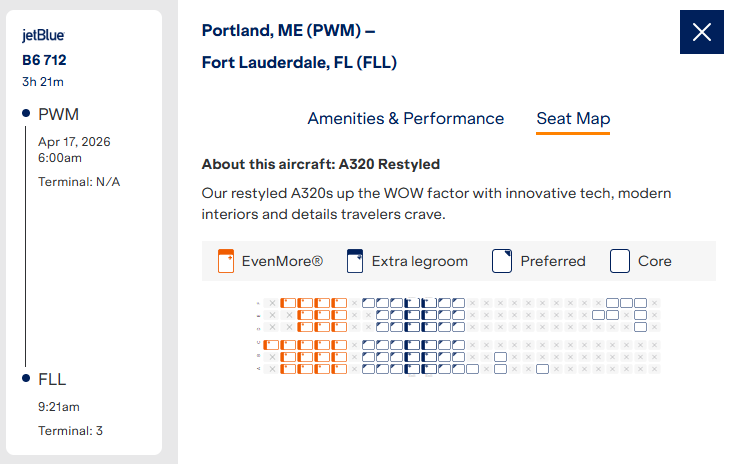Click the A320 Restyled aircraft heading
Image resolution: width=734 pixels, height=464 pixels.
pos(320,164)
